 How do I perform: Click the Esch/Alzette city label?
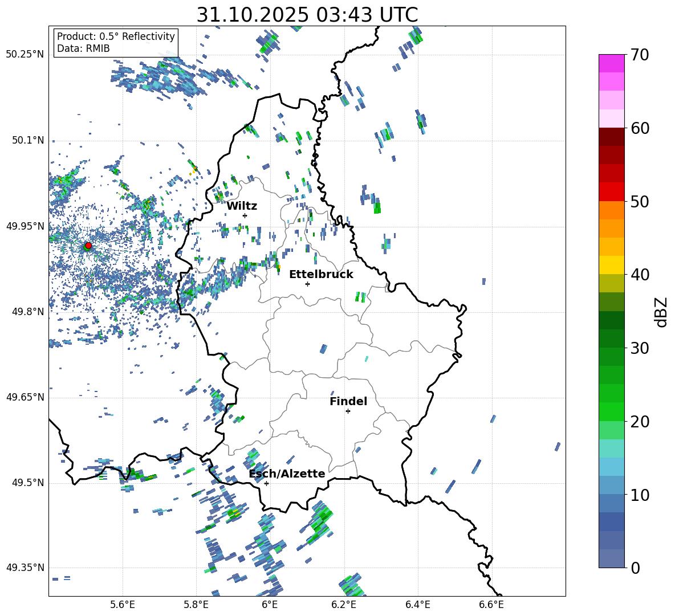pos(287,474)
